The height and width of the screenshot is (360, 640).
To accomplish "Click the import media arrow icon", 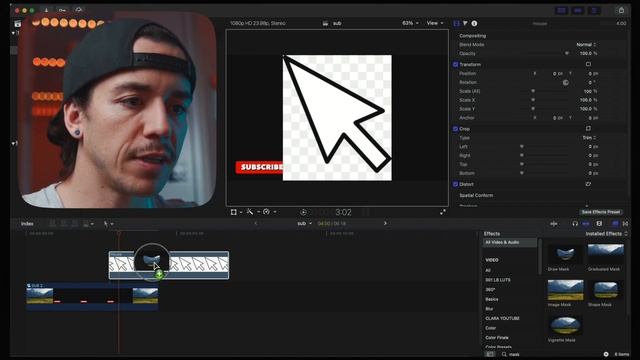I will click(x=46, y=10).
